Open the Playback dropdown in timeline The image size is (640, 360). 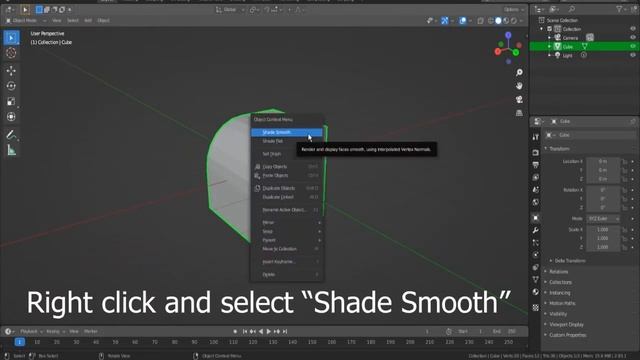(x=31, y=331)
